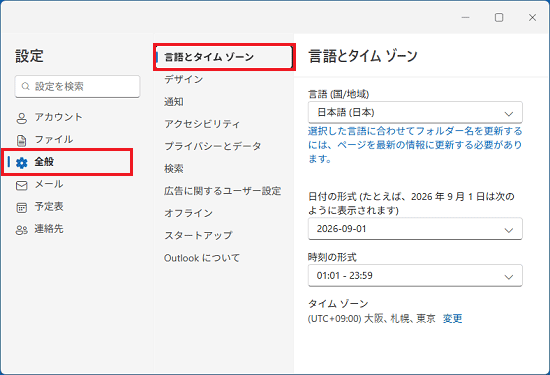550x375 pixels.
Task: Expand the 2026-09-01 date format dropdown
Action: (415, 229)
